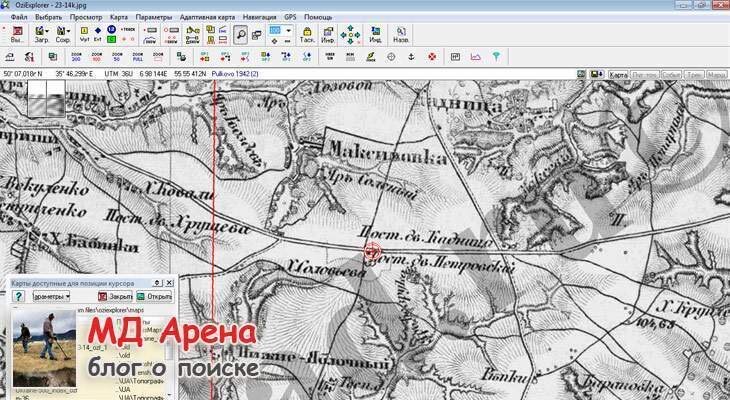
Task: Click the +track toolbar icon
Action: pyautogui.click(x=128, y=29)
